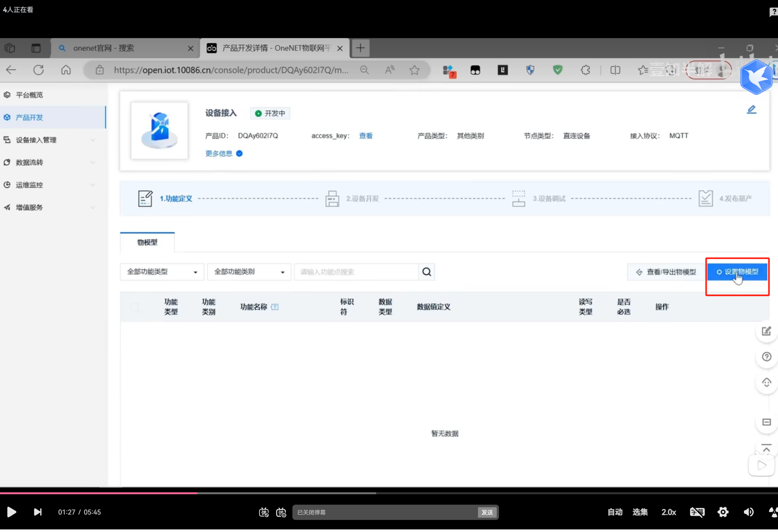Click the magnifier to search function points

pyautogui.click(x=426, y=272)
